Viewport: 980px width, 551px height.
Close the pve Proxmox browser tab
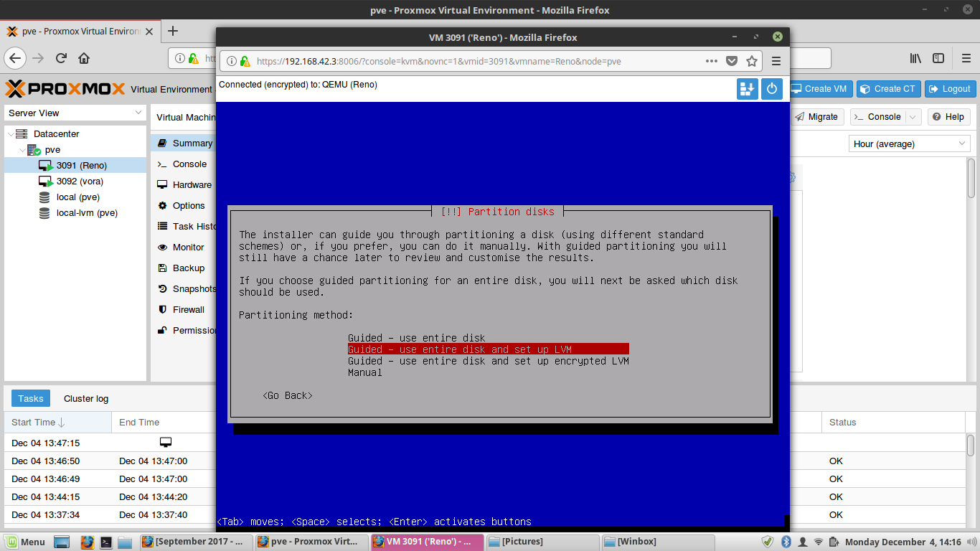point(149,32)
